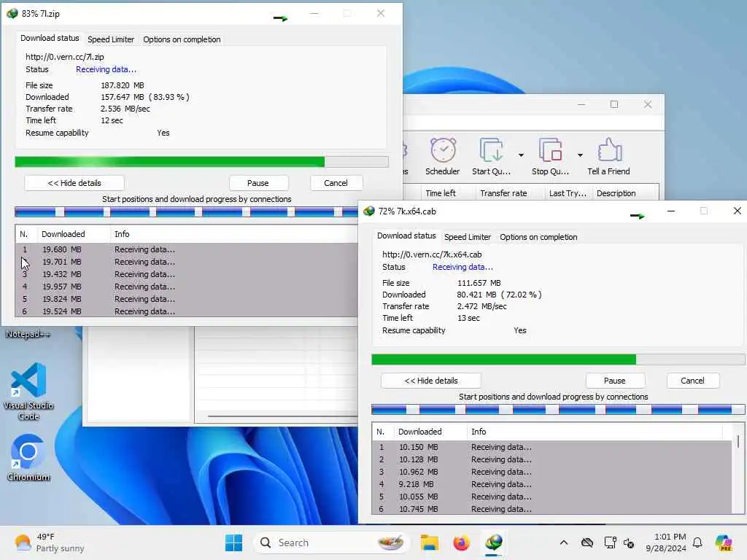
Task: Hide details in the 7k.x64.cab window
Action: click(x=431, y=381)
